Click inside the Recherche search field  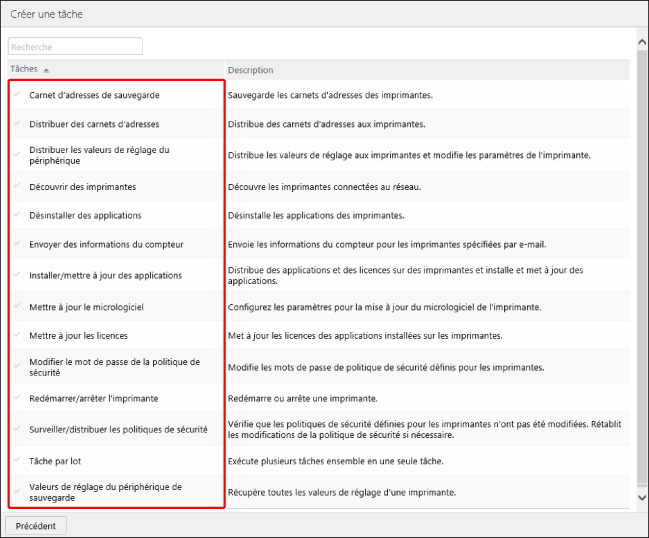click(x=75, y=47)
